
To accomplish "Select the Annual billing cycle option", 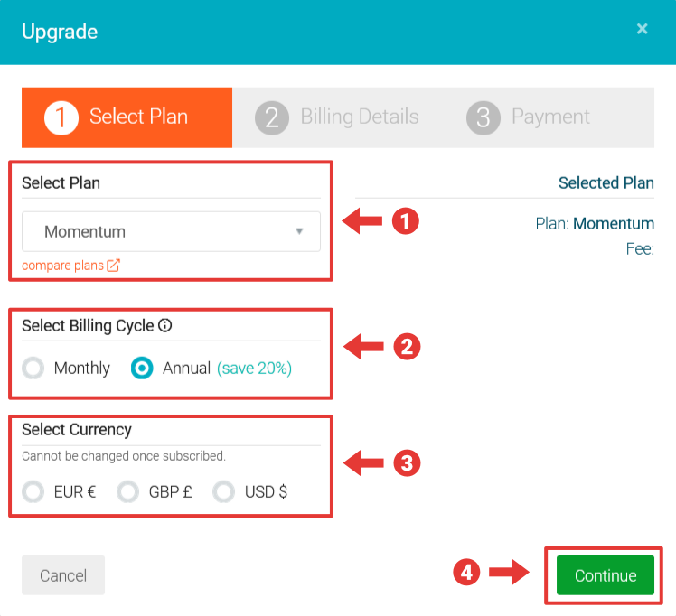I will 142,369.
